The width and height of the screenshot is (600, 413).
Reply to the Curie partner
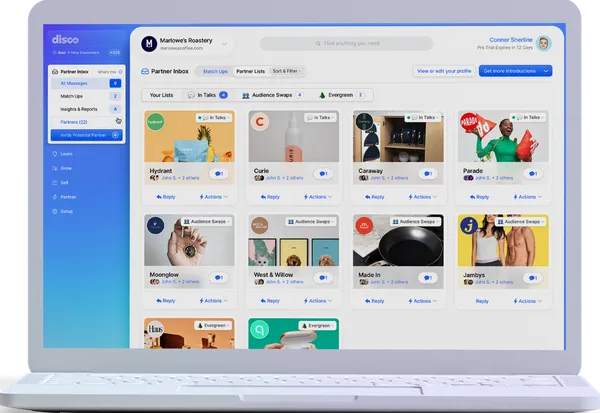pos(270,197)
